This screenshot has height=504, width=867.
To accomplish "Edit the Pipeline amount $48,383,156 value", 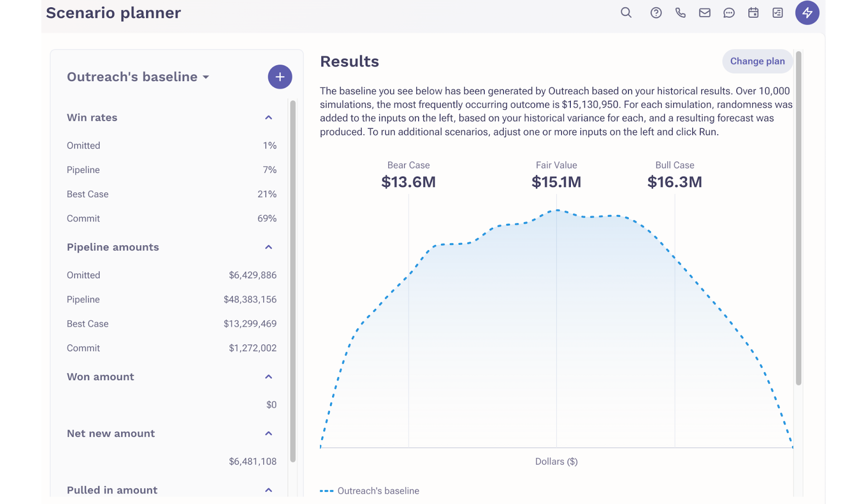I will (x=250, y=299).
